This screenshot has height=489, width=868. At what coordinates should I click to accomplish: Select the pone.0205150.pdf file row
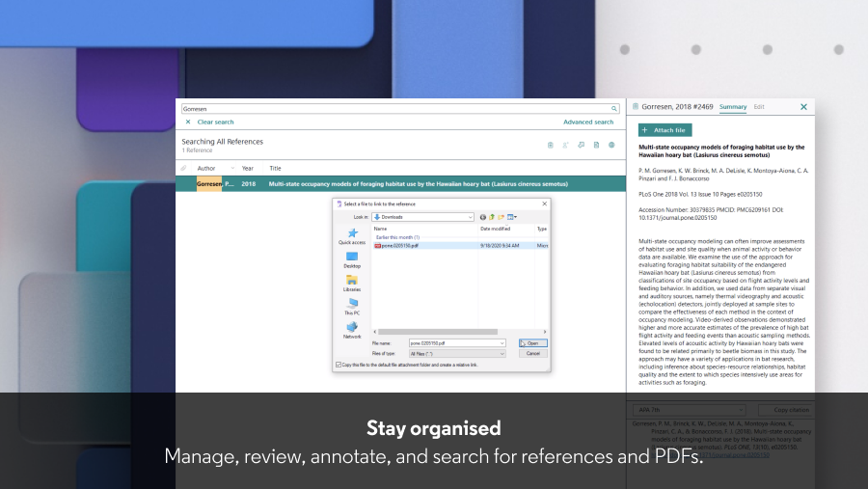coord(461,245)
